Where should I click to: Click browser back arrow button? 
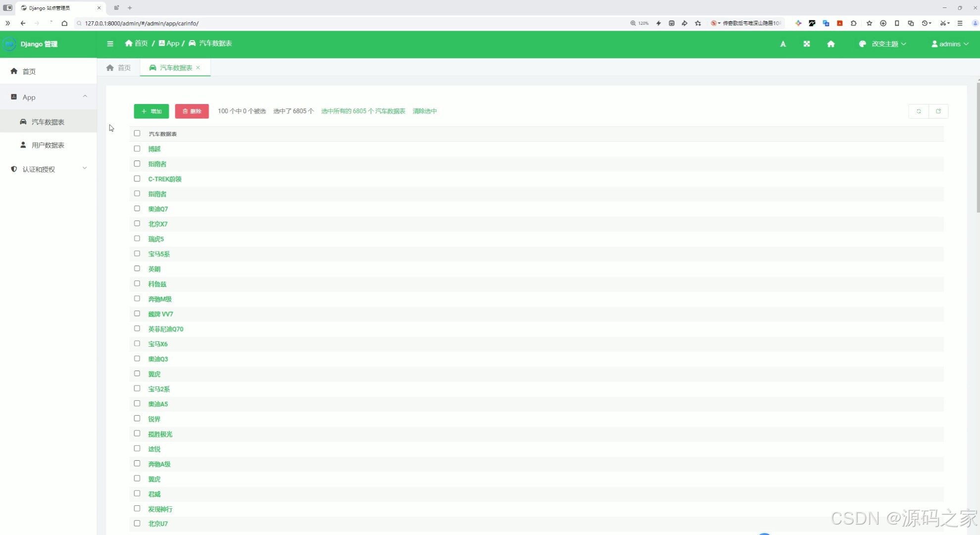point(23,23)
